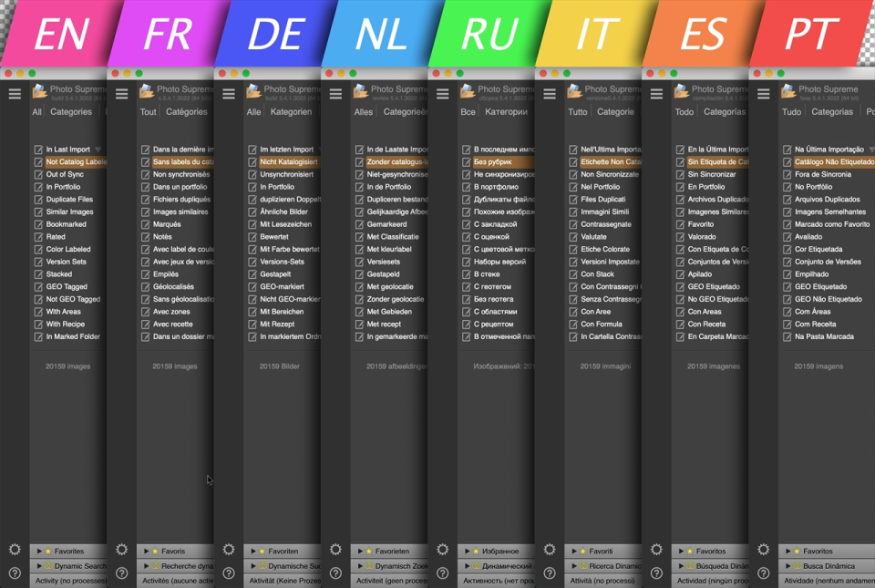Select the highlighted 'Not Catalog Labeled' filter
Image resolution: width=875 pixels, height=588 pixels.
[x=76, y=161]
